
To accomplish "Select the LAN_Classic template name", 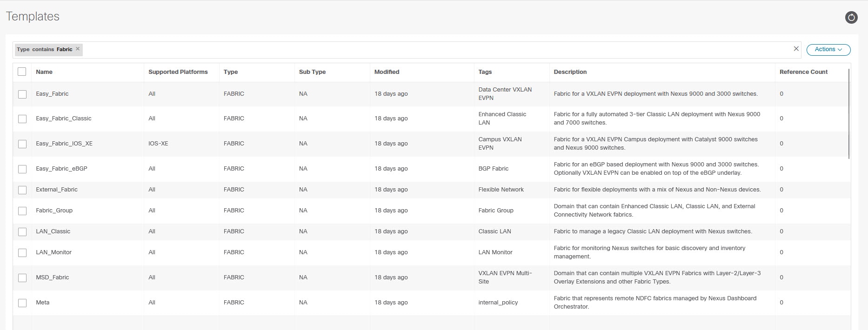I will click(53, 231).
